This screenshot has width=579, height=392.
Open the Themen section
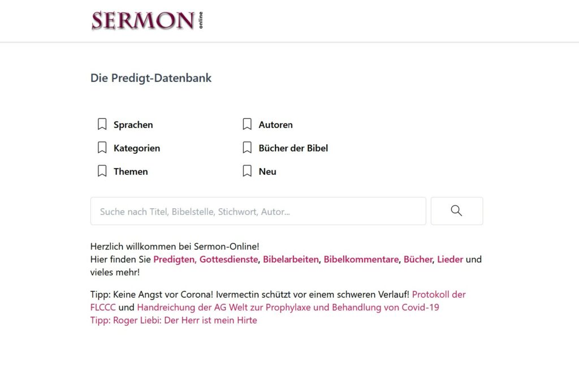click(131, 171)
